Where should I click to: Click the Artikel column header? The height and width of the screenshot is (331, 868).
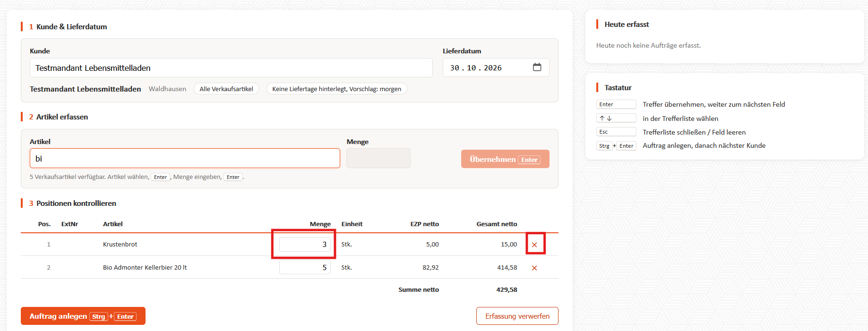coord(113,224)
